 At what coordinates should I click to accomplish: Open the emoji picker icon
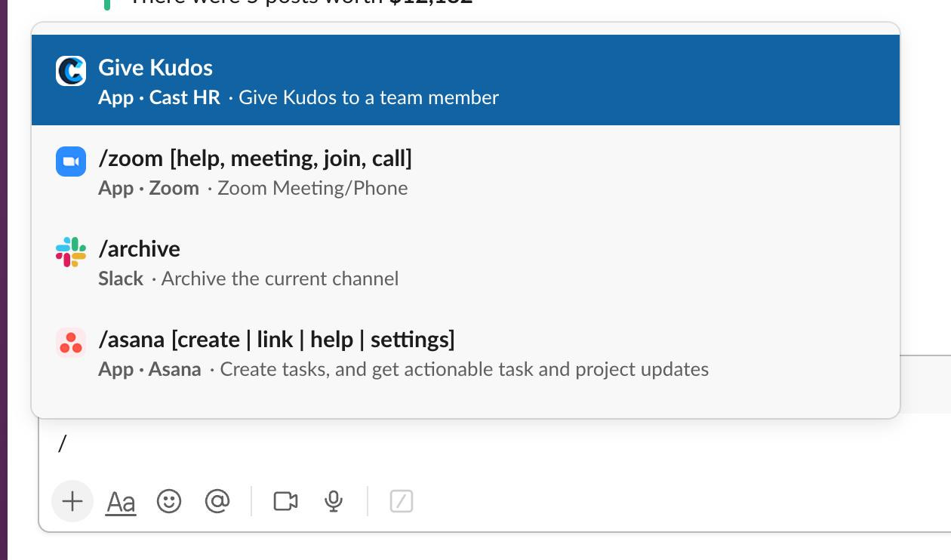click(x=170, y=500)
